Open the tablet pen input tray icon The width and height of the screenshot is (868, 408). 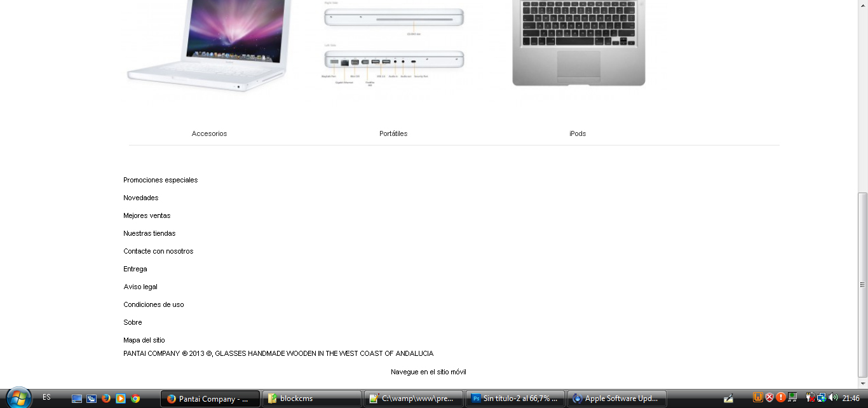pos(728,398)
